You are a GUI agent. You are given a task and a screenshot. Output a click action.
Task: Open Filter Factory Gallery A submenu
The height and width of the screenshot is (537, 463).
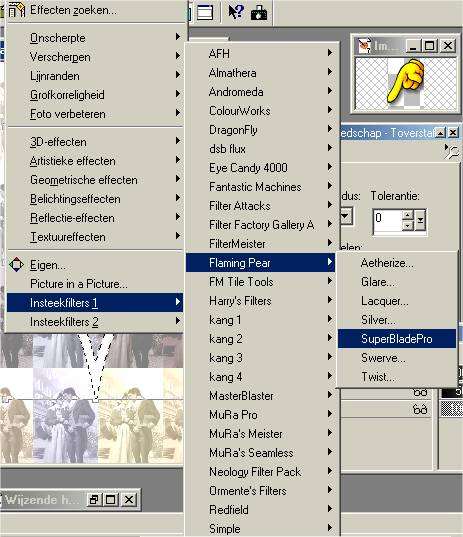coord(261,225)
